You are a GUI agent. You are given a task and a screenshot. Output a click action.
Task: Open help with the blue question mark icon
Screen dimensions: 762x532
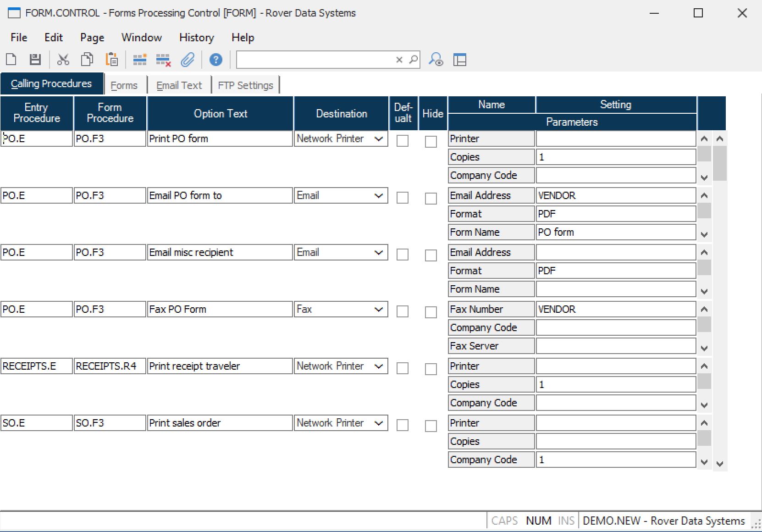pos(215,60)
